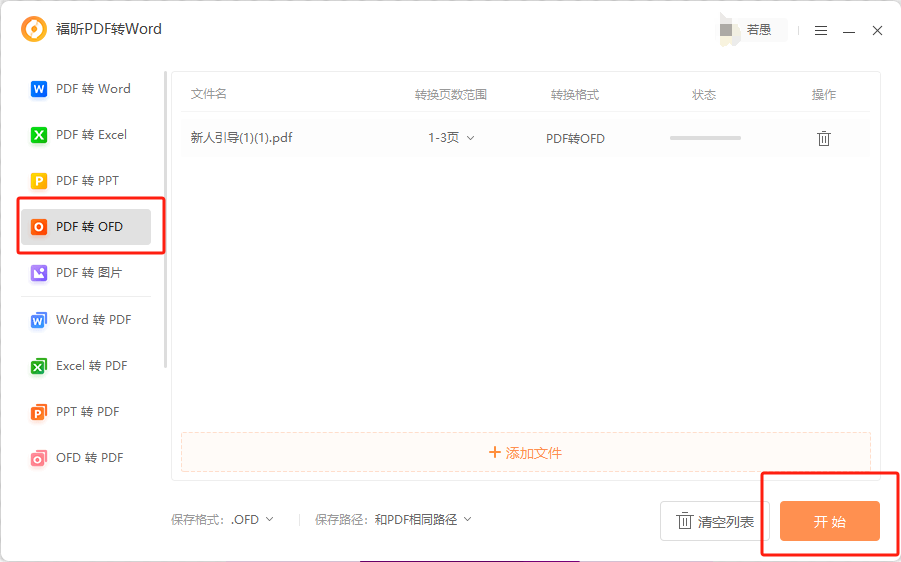This screenshot has width=901, height=562.
Task: Select the PPT to PDF icon
Action: [x=39, y=412]
